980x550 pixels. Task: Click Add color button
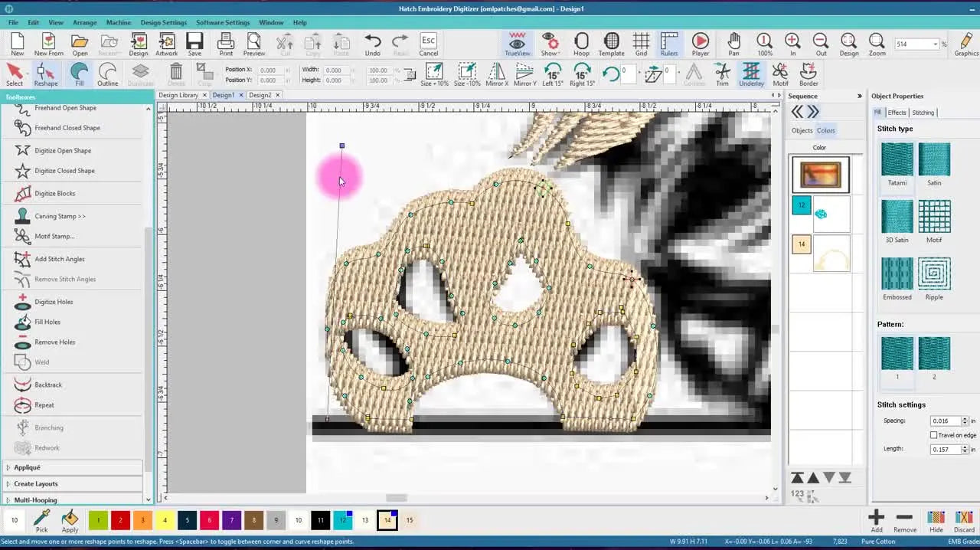[x=877, y=521]
